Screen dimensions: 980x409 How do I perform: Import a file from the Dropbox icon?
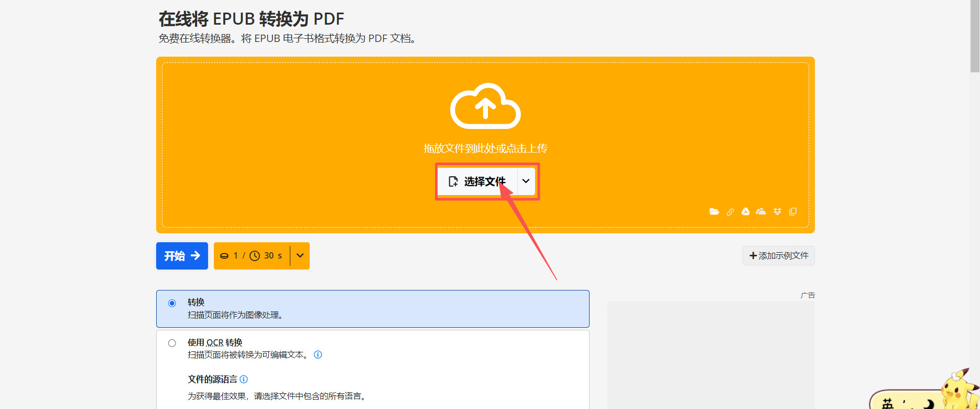point(777,211)
